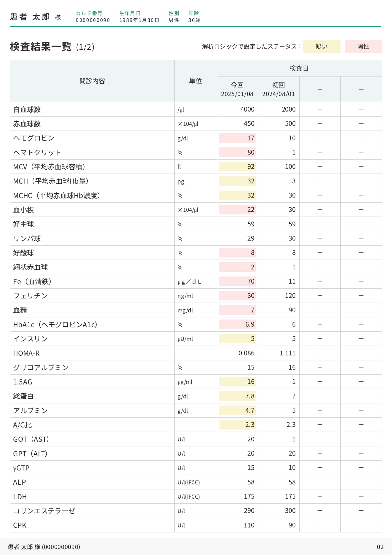The width and height of the screenshot is (392, 555).
Task: Click the ALP row label
Action: (20, 482)
